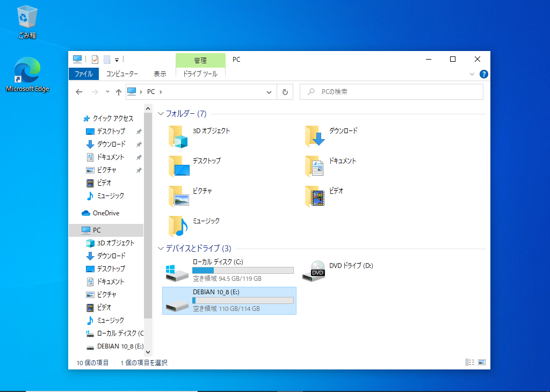The height and width of the screenshot is (392, 550).
Task: Collapse the フォルダー group header
Action: (x=161, y=114)
